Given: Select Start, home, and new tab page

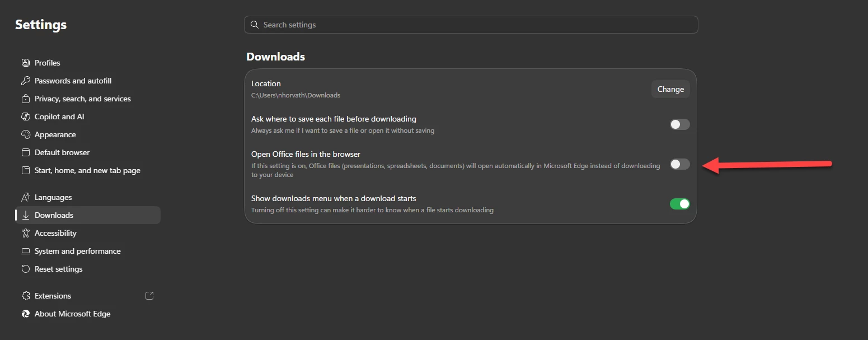Looking at the screenshot, I should (x=88, y=170).
